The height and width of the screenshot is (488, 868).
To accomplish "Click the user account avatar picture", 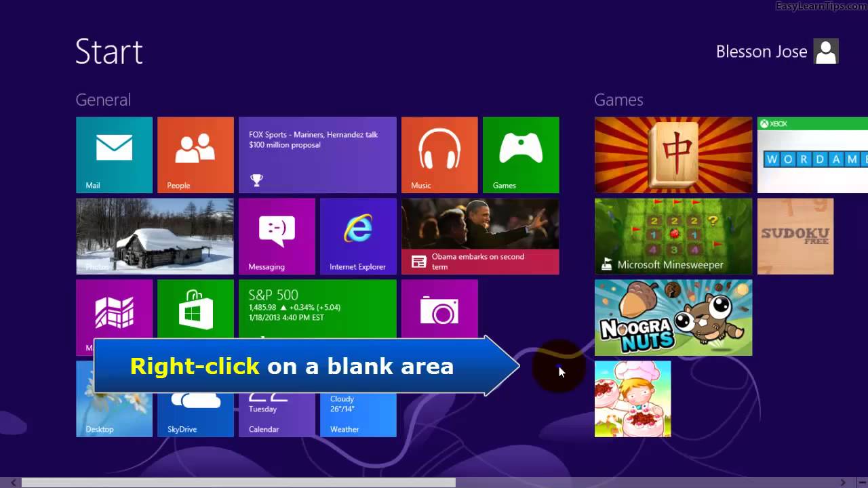I will (x=826, y=52).
